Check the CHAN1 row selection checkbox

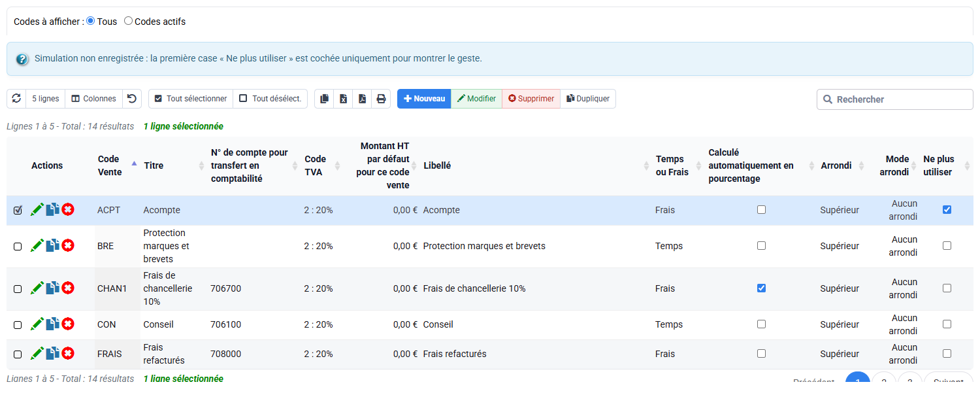coord(18,289)
